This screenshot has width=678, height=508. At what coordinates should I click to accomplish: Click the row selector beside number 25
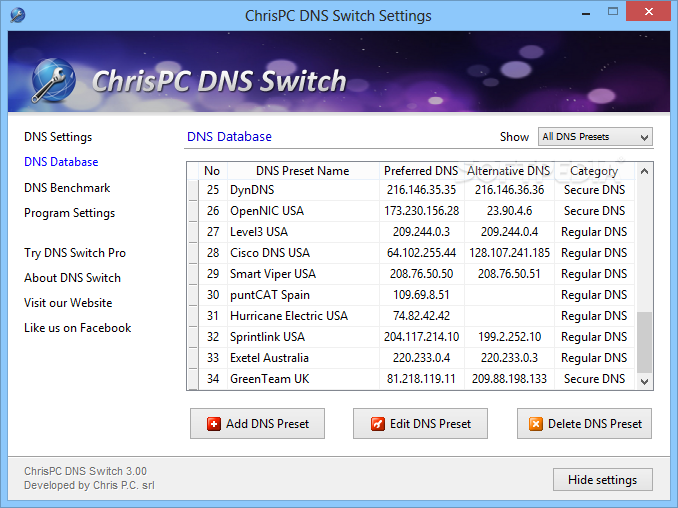point(193,190)
